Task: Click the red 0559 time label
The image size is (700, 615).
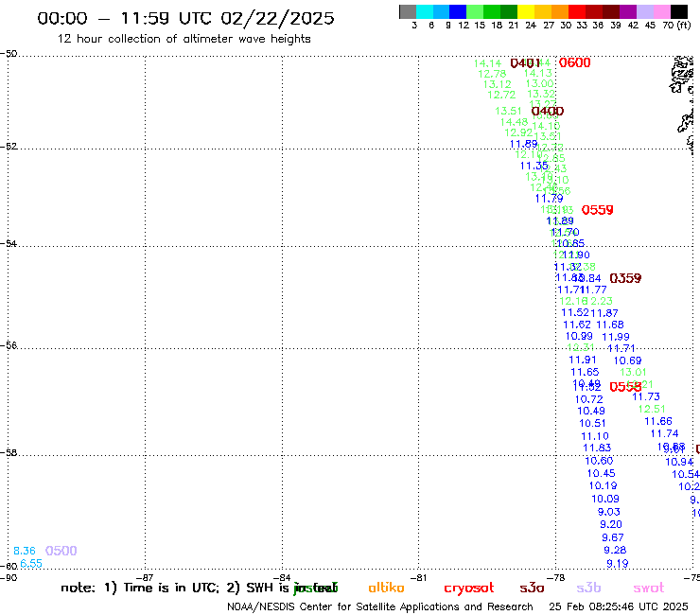Action: [x=597, y=210]
